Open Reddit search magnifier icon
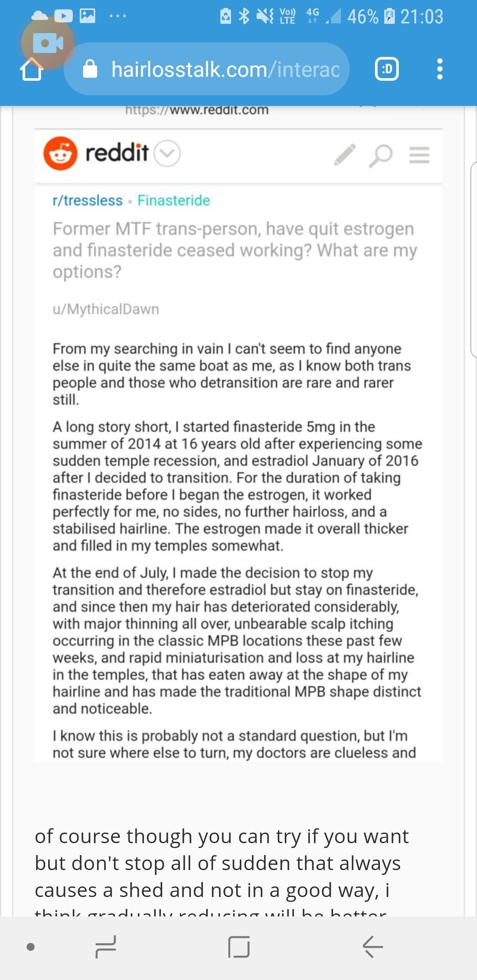The image size is (477, 980). tap(381, 155)
